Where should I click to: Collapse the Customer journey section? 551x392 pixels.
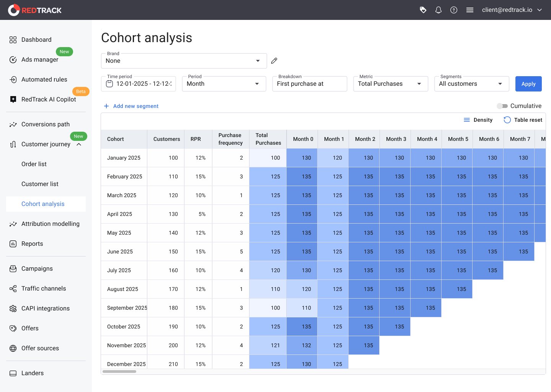79,144
